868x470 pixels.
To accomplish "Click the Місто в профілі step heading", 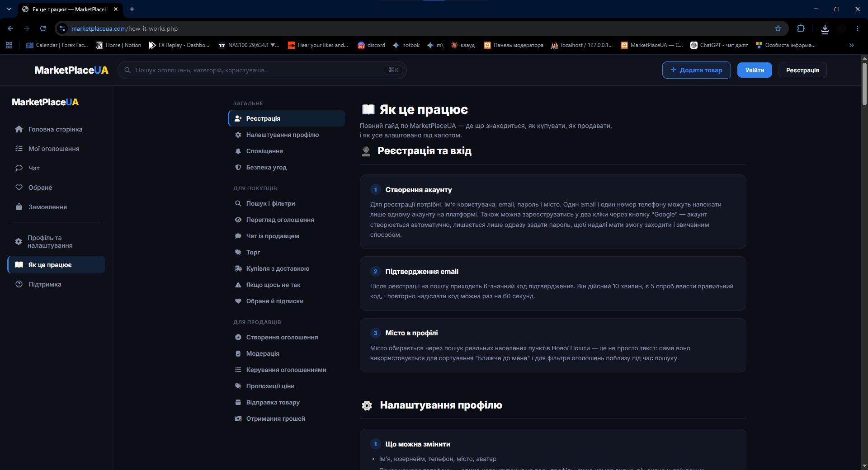I will 411,333.
